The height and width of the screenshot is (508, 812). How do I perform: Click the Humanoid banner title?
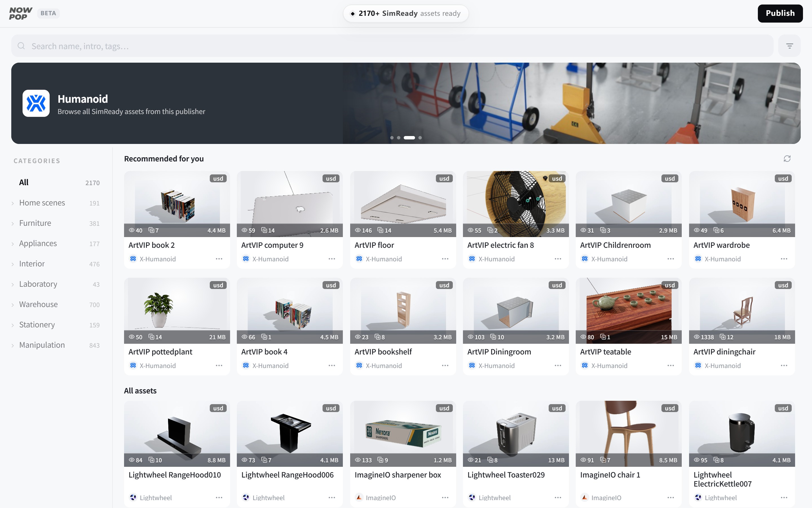coord(83,99)
